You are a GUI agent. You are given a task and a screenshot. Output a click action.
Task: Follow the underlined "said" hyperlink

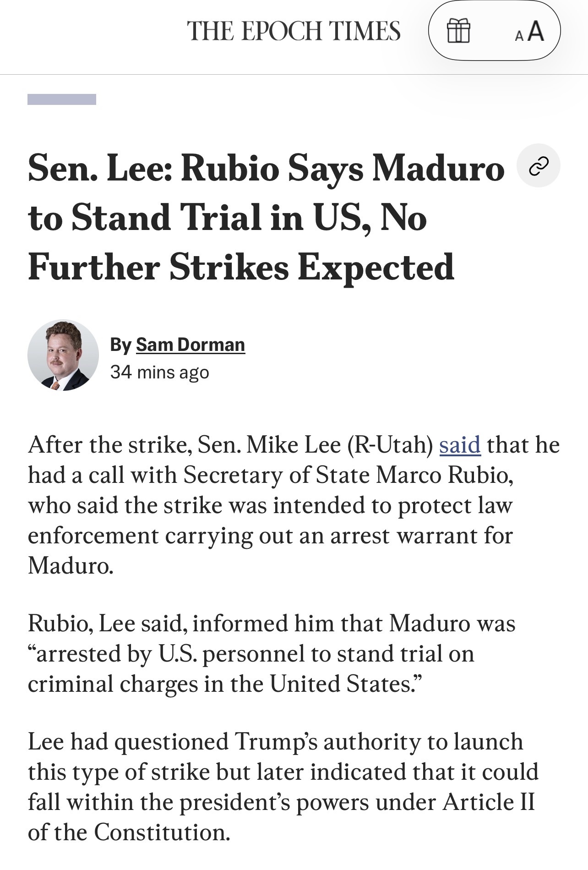(460, 444)
